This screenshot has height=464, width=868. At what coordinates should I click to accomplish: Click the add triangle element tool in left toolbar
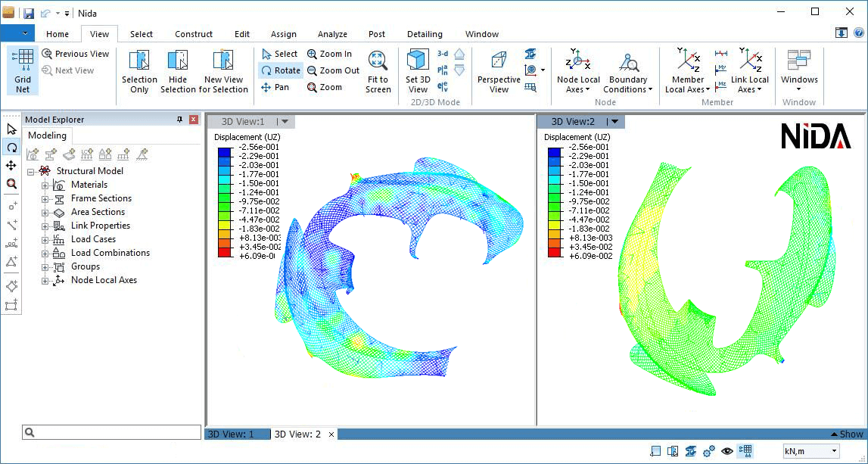tap(11, 261)
